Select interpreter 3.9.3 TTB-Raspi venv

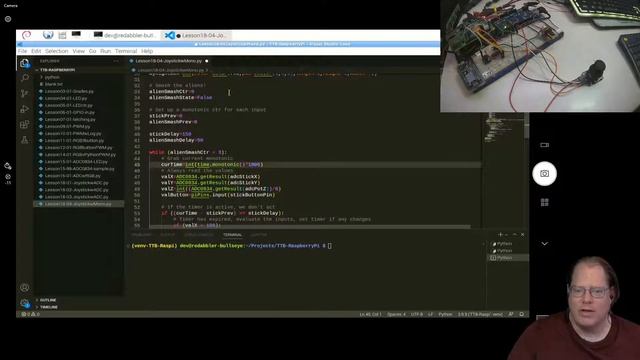tap(480, 314)
